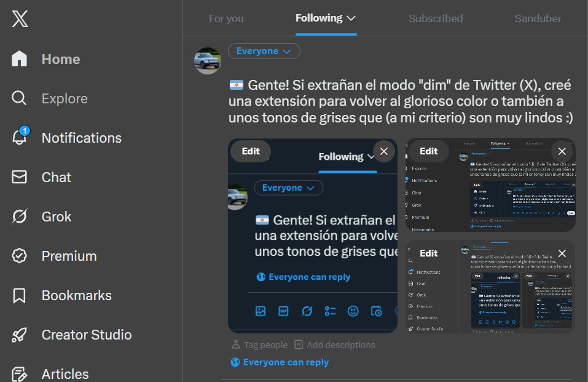Select the "Sanduber" tab
588x382 pixels.
click(538, 18)
